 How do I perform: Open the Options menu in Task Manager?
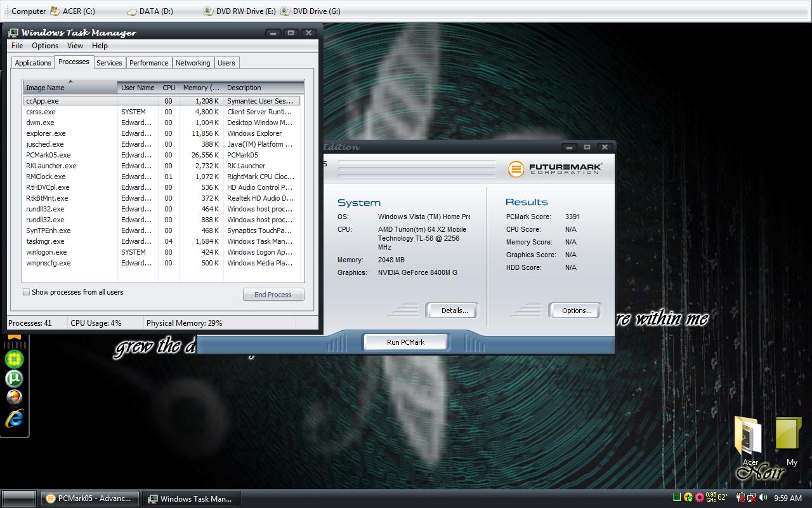pyautogui.click(x=45, y=46)
